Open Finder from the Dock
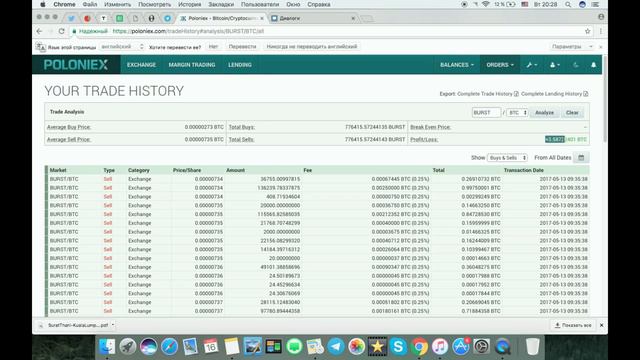Screen dimensions: 640x360 tap(107, 347)
